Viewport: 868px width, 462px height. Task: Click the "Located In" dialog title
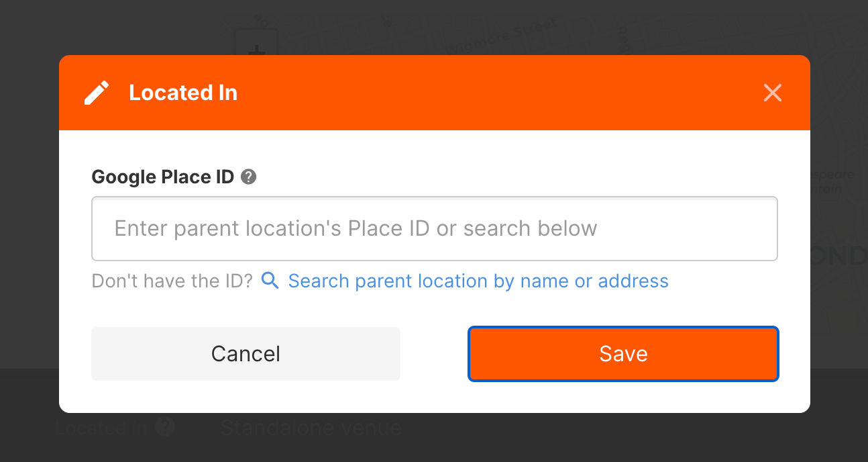click(183, 93)
